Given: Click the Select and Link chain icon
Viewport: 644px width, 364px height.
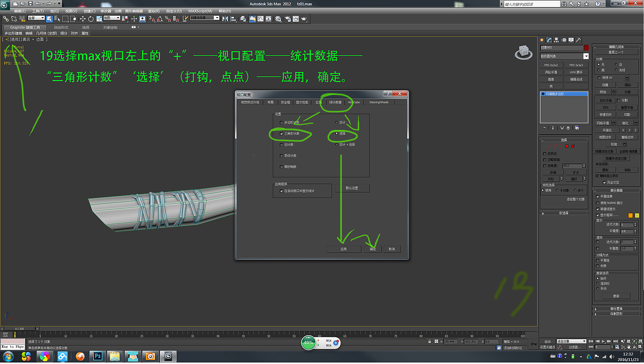Looking at the screenshot, I should click(x=6, y=19).
